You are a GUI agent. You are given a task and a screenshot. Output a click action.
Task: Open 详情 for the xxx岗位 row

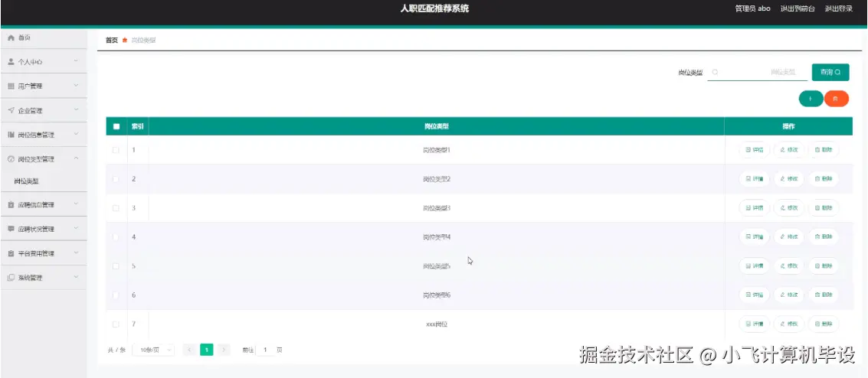[x=754, y=324]
